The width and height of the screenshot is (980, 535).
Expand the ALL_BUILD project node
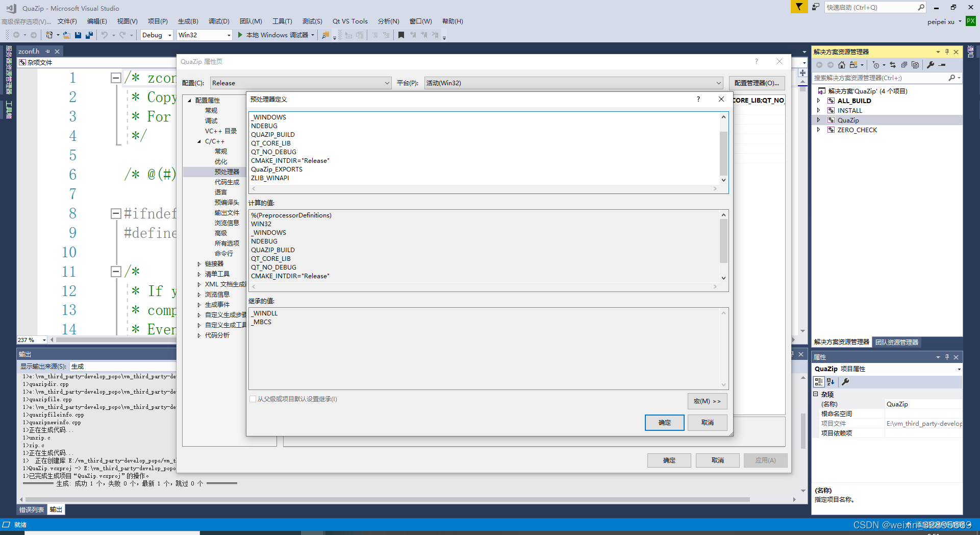pos(818,101)
